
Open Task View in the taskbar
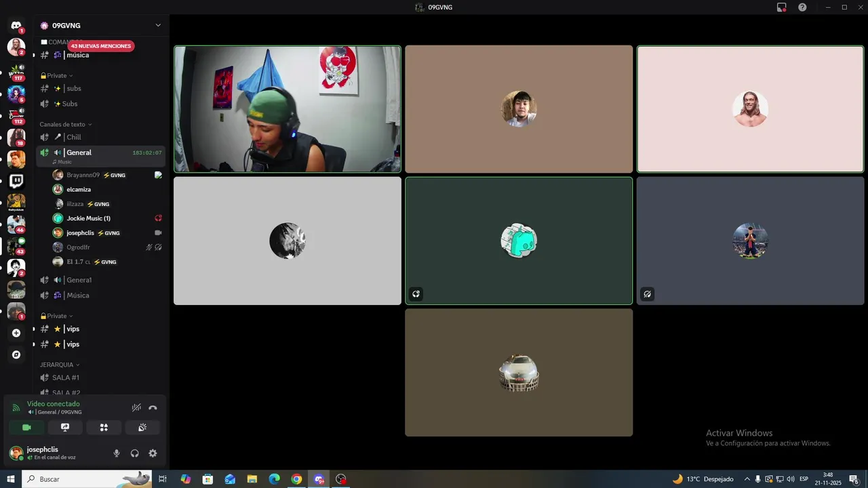tap(163, 479)
